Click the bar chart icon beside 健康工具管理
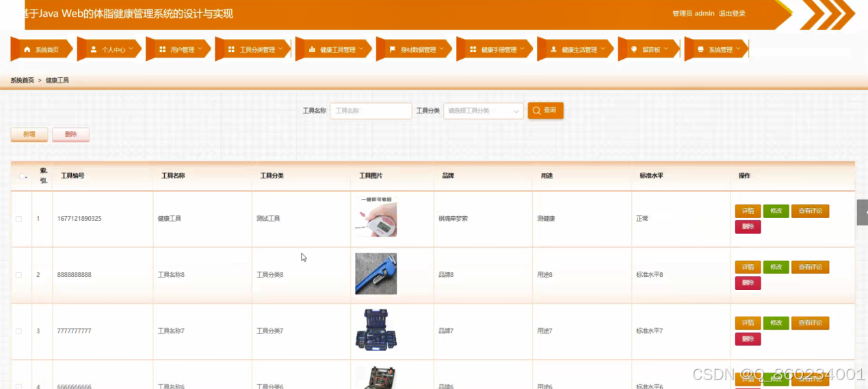The width and height of the screenshot is (868, 389). [312, 50]
